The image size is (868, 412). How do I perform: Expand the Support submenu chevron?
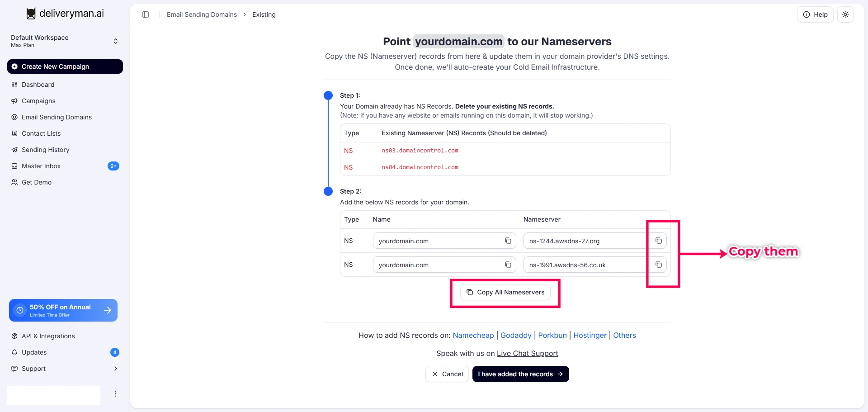(x=116, y=369)
